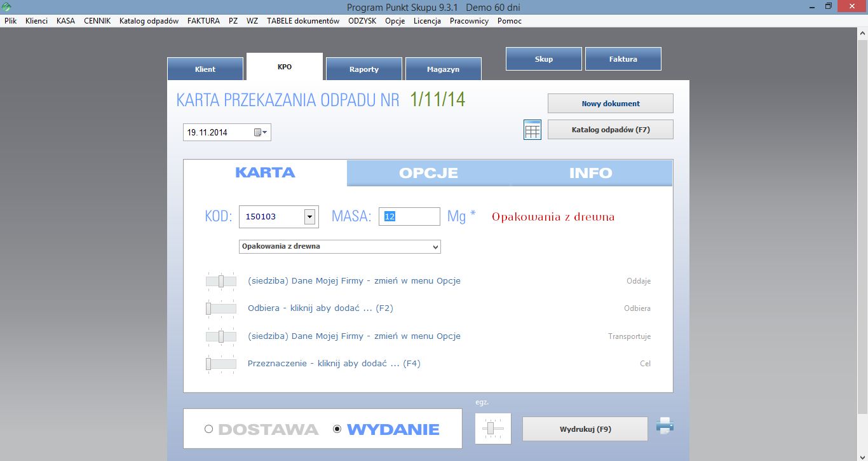
Task: Click Odbiera - kliknij aby dodać (F2) link
Action: (x=320, y=308)
